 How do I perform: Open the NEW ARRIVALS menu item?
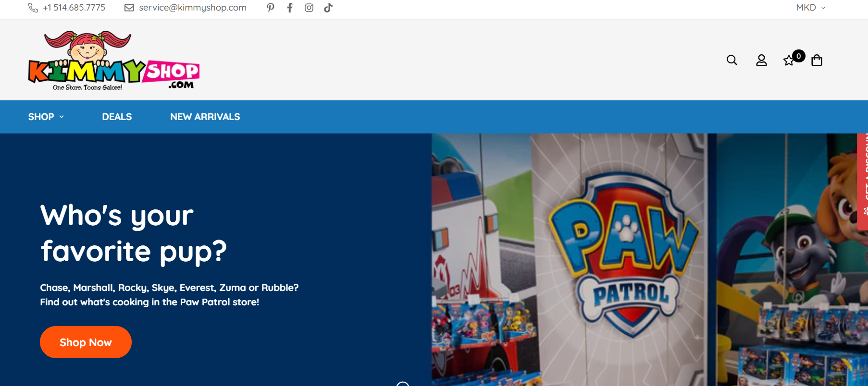pos(205,117)
